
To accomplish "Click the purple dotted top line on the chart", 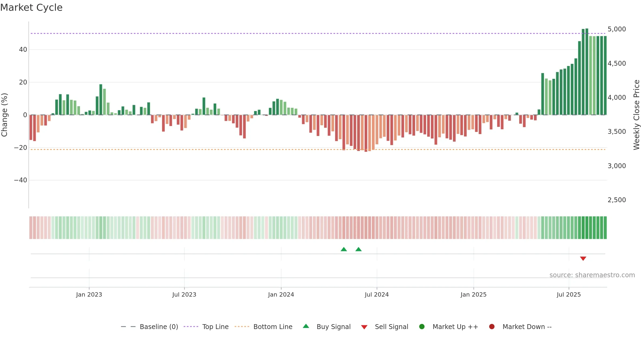I will click(x=318, y=34).
